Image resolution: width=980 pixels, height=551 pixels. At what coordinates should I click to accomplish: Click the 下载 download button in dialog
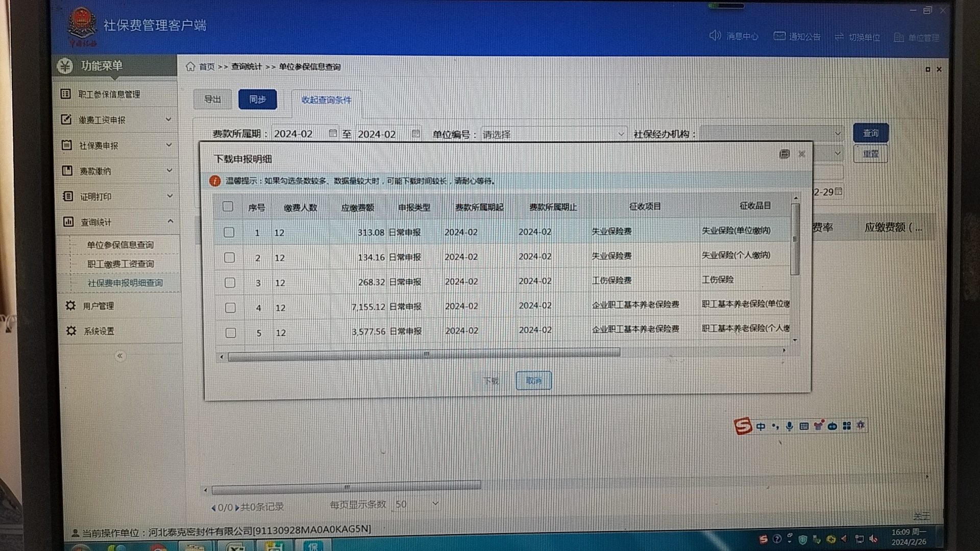[x=491, y=381]
